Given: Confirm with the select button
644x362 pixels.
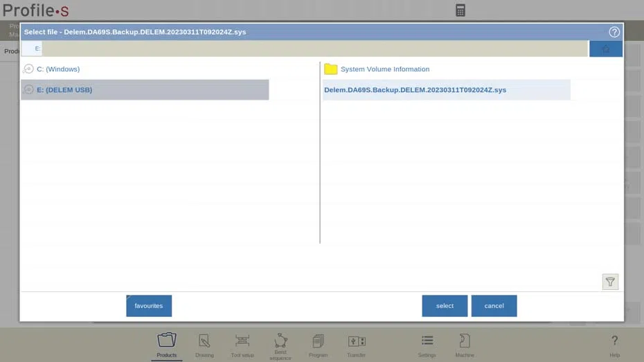Looking at the screenshot, I should point(445,306).
